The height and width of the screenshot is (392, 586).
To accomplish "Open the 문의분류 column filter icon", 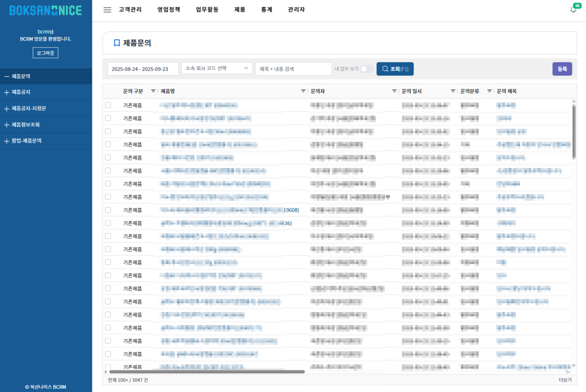I will point(489,91).
